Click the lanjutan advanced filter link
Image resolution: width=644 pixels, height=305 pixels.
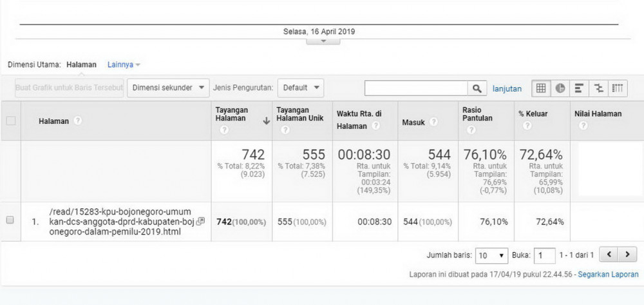507,89
